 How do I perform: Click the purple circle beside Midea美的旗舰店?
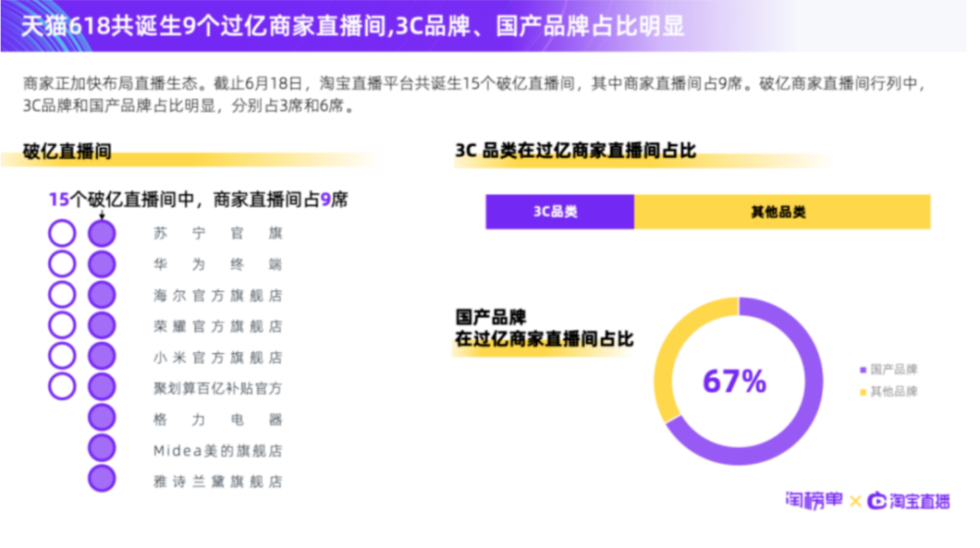coord(101,448)
